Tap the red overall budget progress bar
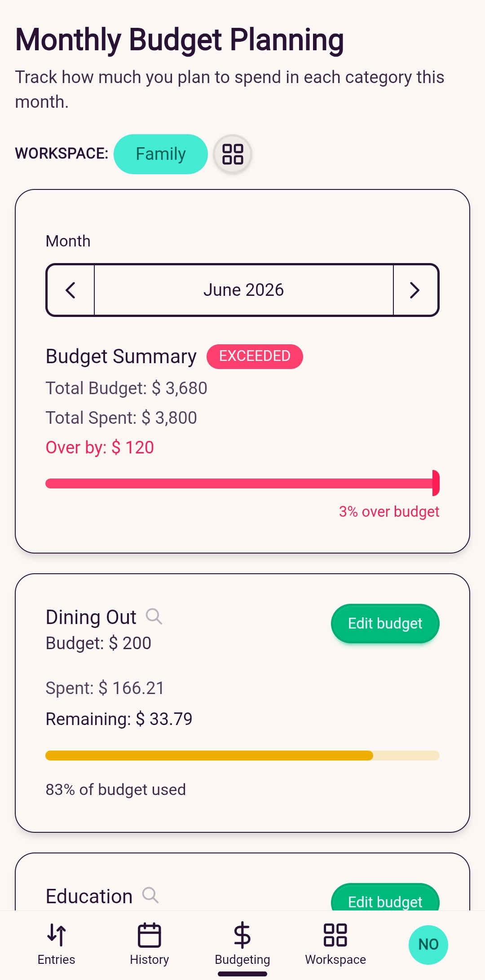The height and width of the screenshot is (980, 485). pyautogui.click(x=242, y=483)
